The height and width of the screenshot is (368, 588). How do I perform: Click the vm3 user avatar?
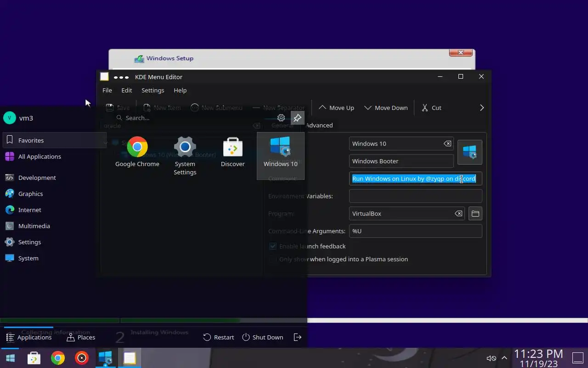click(10, 118)
